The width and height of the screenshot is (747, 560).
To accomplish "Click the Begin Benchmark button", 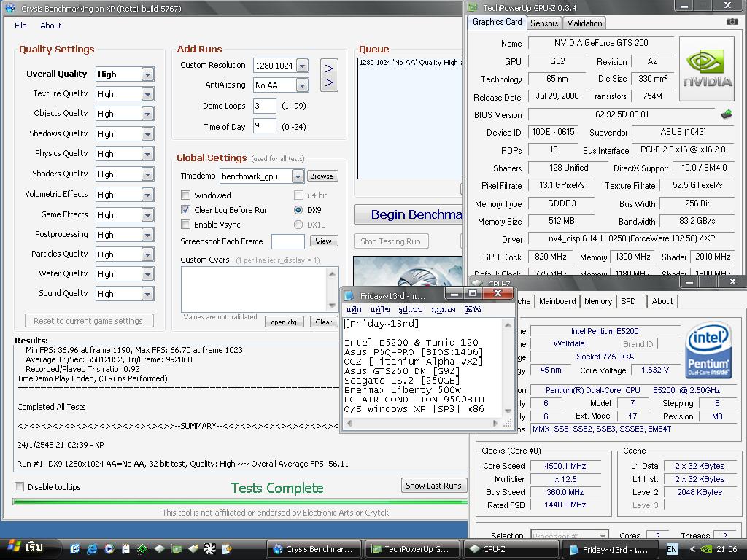I will (409, 215).
